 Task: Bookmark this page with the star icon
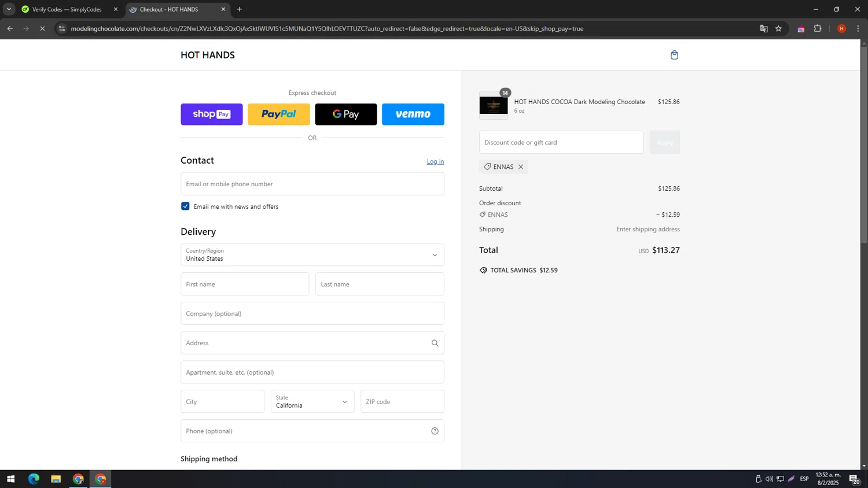tap(779, 28)
